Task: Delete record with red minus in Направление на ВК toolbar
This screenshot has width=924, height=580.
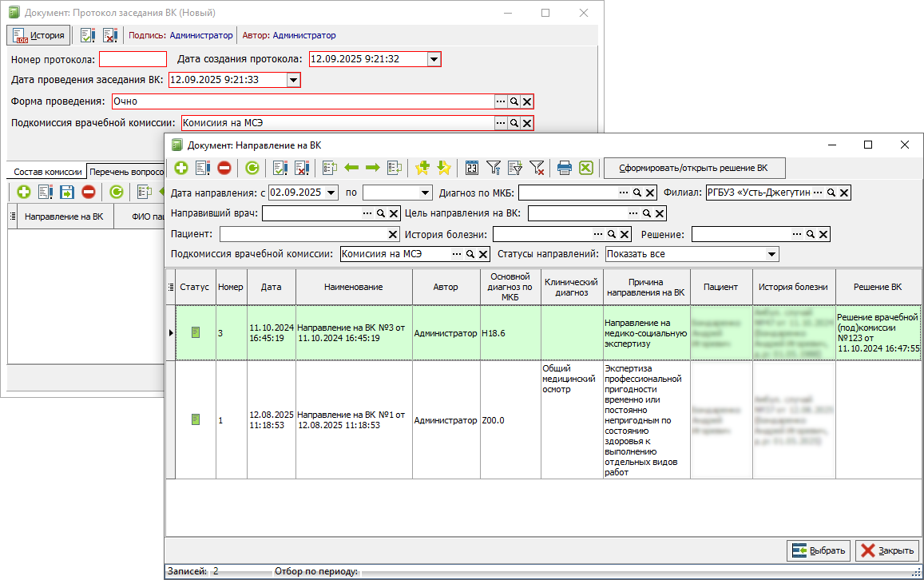Action: 224,168
